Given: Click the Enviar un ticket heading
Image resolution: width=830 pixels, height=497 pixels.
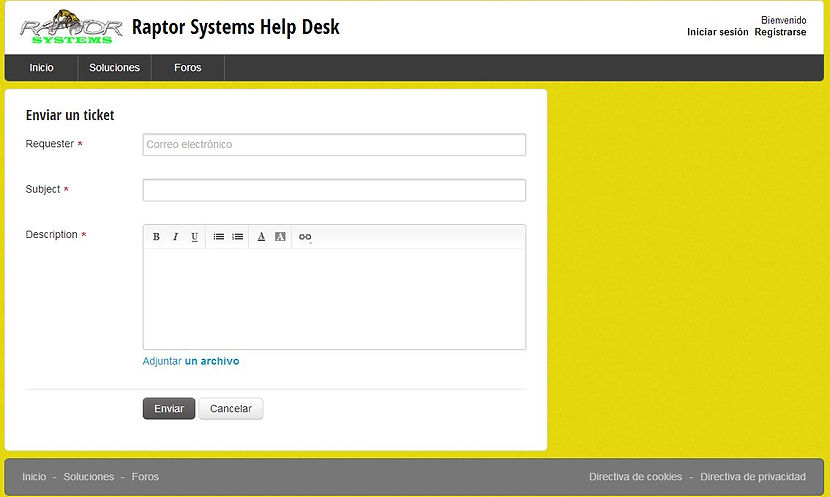Looking at the screenshot, I should tap(70, 115).
